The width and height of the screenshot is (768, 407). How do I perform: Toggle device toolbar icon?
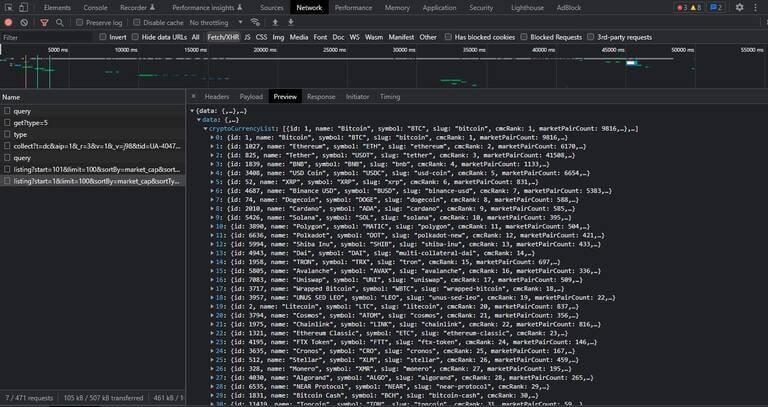pos(24,7)
